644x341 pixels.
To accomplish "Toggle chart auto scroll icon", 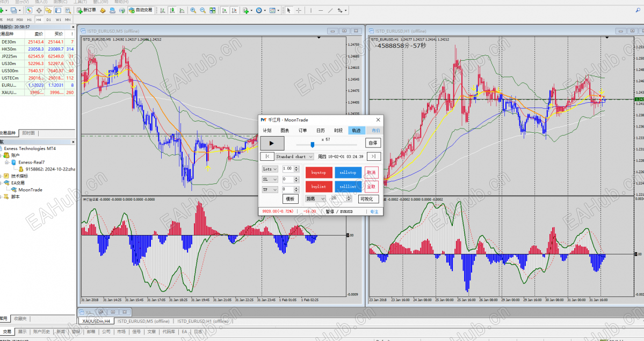I will tap(225, 10).
